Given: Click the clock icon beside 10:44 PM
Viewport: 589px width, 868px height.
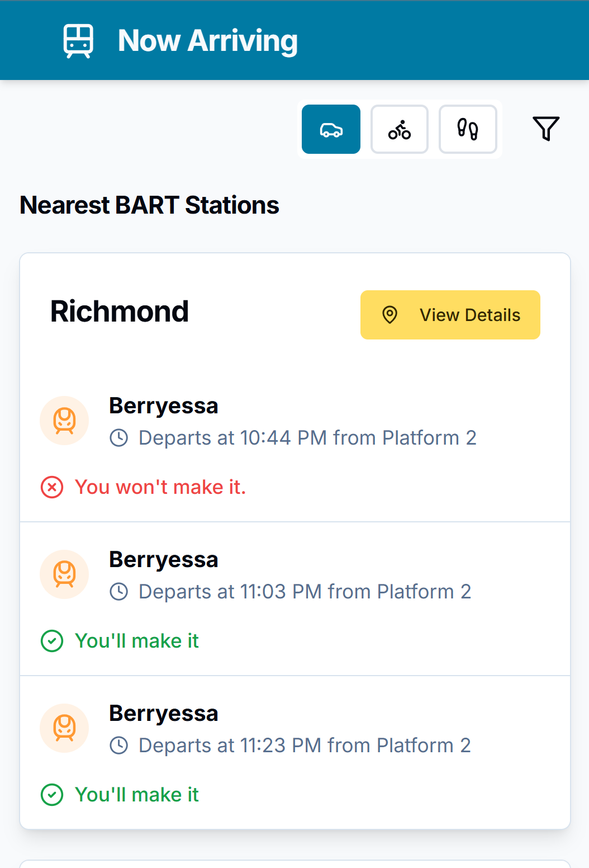Looking at the screenshot, I should [x=119, y=437].
